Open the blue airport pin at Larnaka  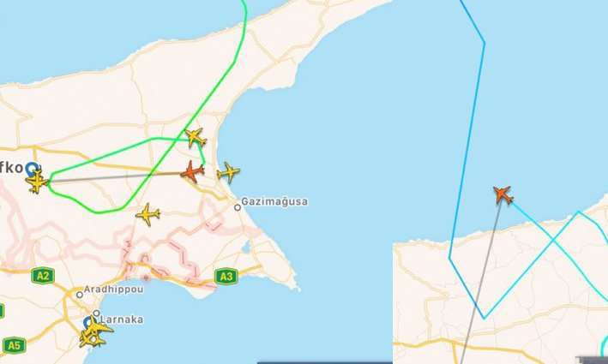pyautogui.click(x=87, y=322)
